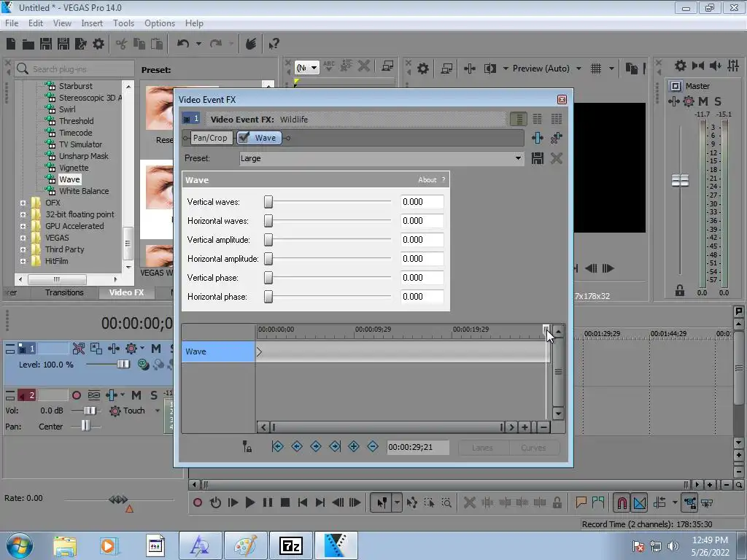Expand the OFX folder
747x560 pixels.
point(23,203)
